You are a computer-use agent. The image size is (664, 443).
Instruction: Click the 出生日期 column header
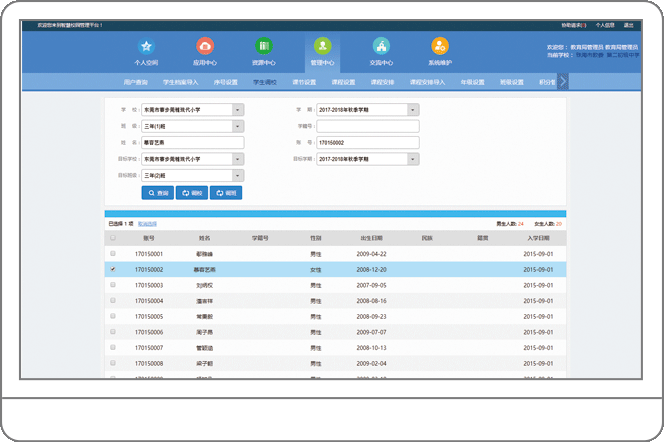(x=371, y=238)
